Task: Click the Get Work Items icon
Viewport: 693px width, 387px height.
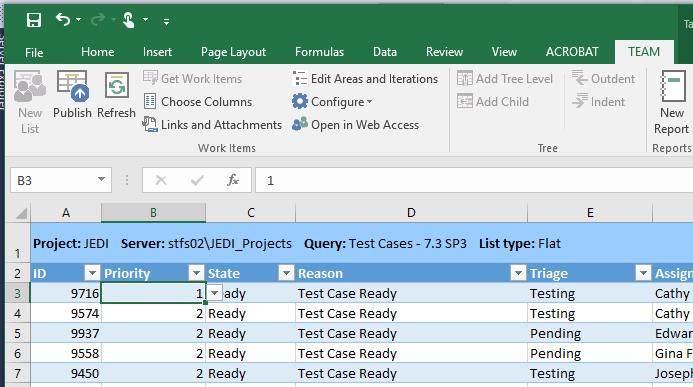Action: point(150,78)
